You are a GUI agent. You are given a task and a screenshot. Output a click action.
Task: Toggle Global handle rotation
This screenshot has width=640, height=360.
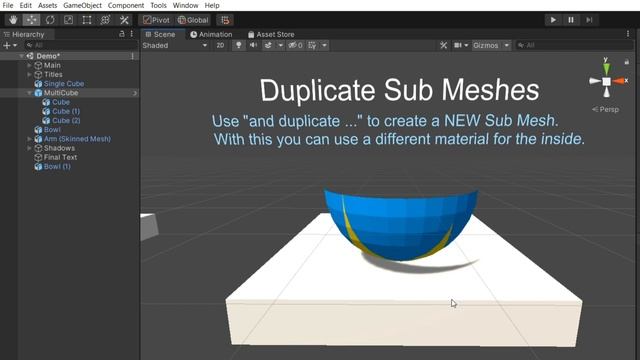[x=193, y=20]
